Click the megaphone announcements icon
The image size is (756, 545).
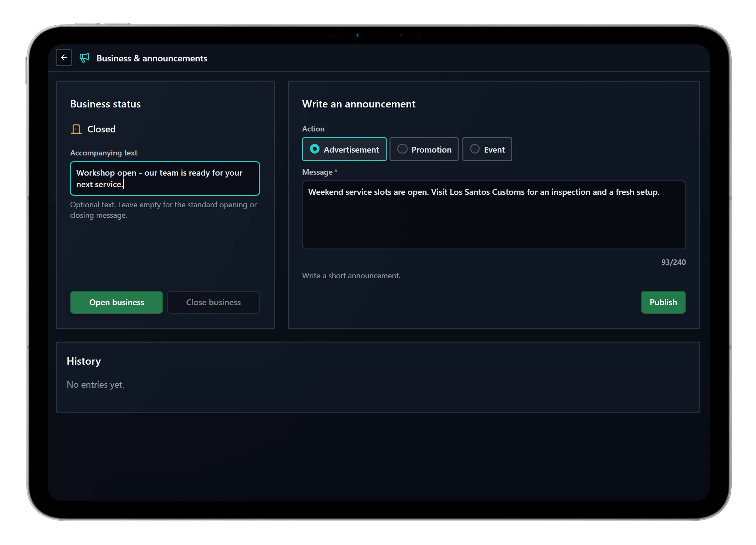[x=84, y=58]
